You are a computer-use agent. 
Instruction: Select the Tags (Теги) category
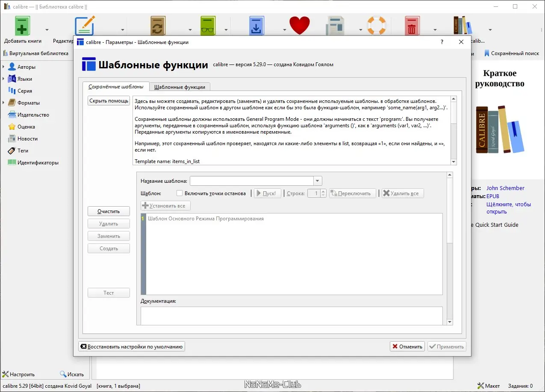coord(23,151)
